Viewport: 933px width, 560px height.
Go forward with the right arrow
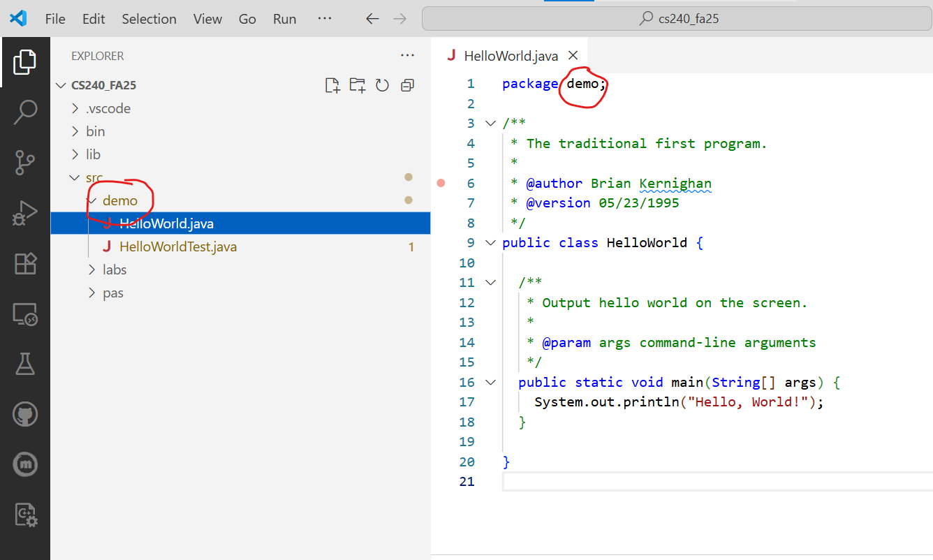399,19
